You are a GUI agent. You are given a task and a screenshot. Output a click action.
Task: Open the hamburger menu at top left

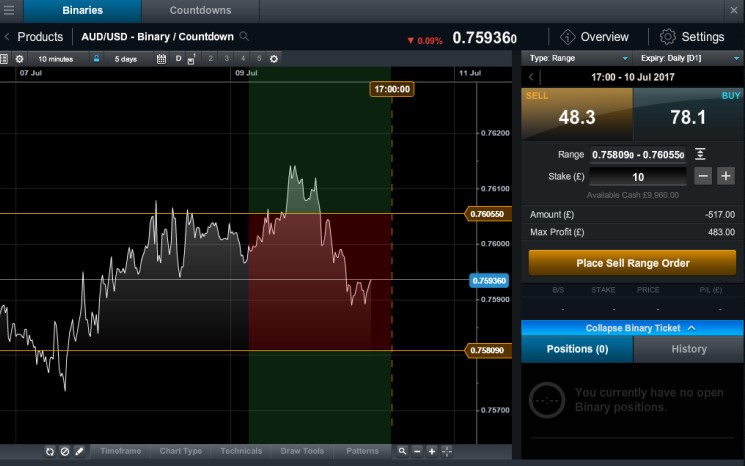click(9, 11)
